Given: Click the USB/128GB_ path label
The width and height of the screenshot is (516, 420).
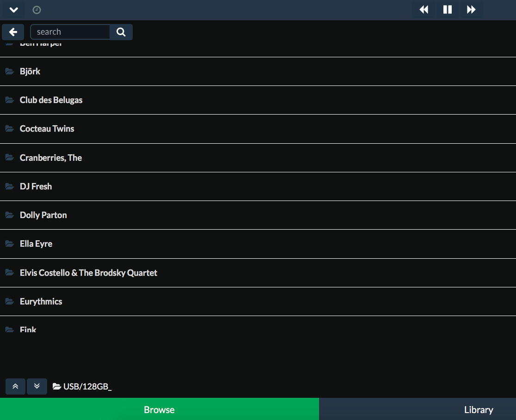Looking at the screenshot, I should click(87, 386).
